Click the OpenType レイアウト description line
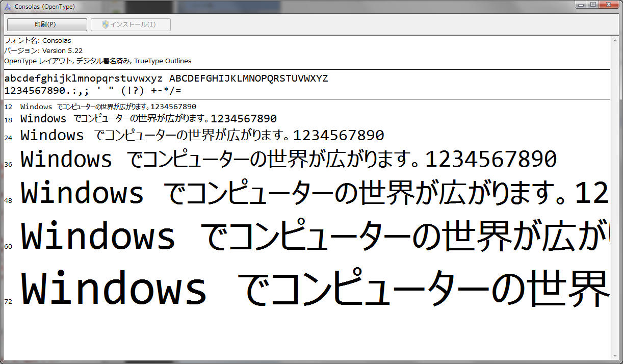Viewport: 623px width, 364px height. point(98,61)
